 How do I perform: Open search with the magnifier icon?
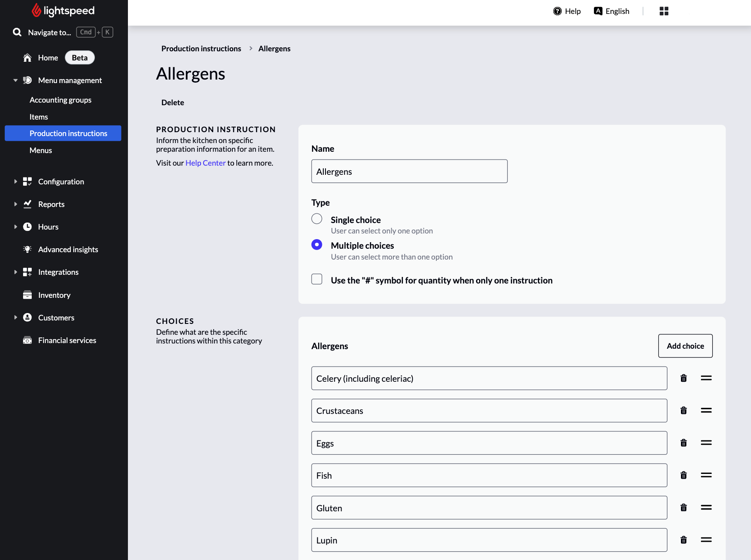click(17, 32)
